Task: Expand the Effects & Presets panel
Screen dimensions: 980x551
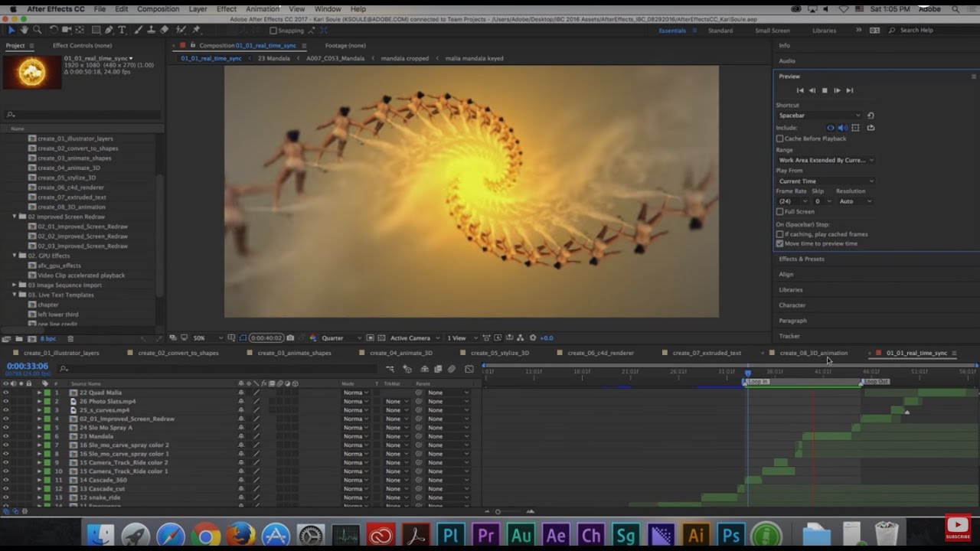Action: (802, 259)
